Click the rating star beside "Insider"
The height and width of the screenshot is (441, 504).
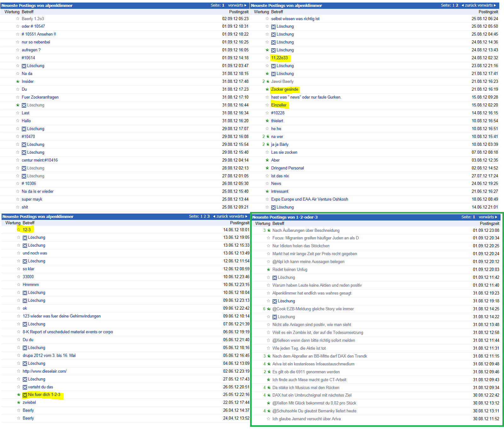[18, 82]
